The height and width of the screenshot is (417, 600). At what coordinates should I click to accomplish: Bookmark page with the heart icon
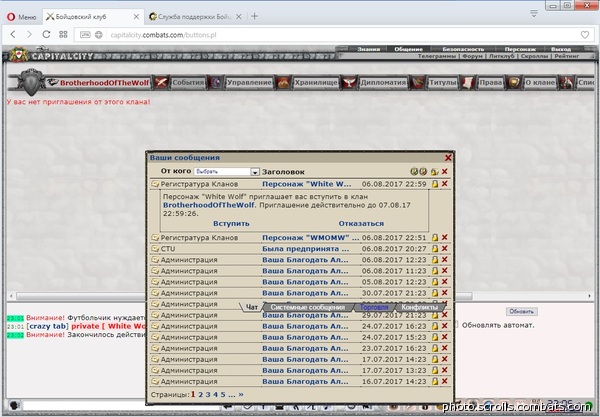(x=585, y=35)
